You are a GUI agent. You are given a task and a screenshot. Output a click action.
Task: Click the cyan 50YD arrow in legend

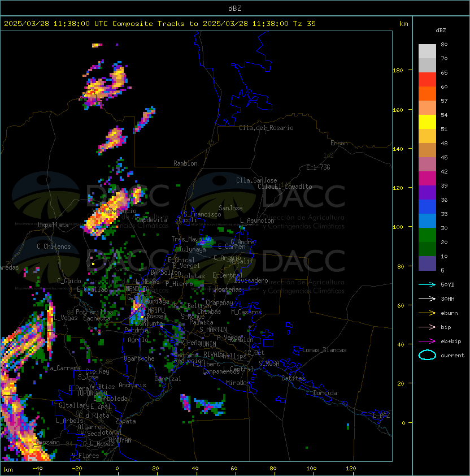pos(427,285)
